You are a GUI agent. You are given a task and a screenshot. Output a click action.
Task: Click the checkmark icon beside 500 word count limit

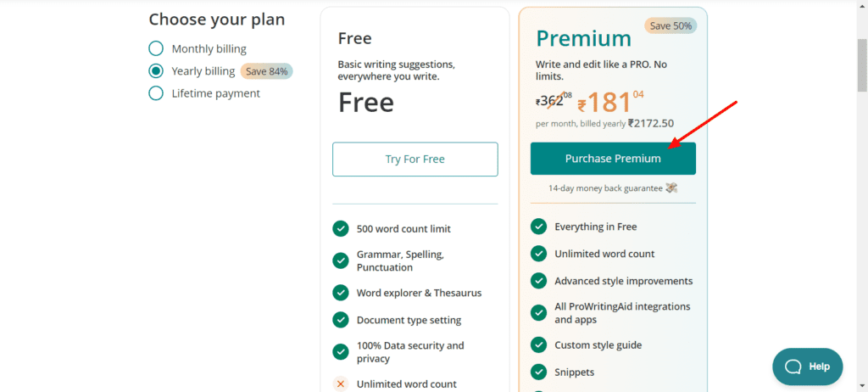click(341, 228)
